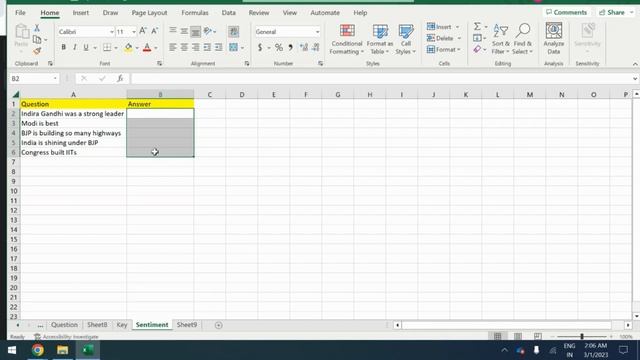The height and width of the screenshot is (360, 640).
Task: Toggle Italic formatting
Action: point(75,48)
